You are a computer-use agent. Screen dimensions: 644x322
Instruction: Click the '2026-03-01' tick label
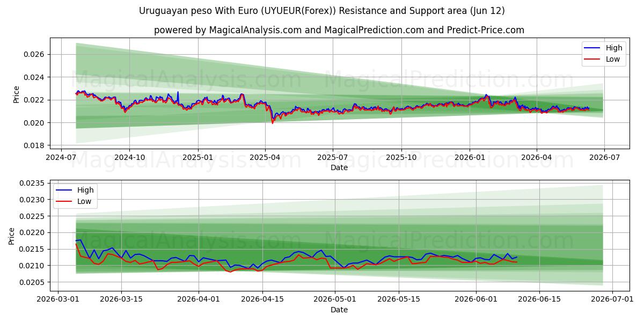tap(58, 299)
